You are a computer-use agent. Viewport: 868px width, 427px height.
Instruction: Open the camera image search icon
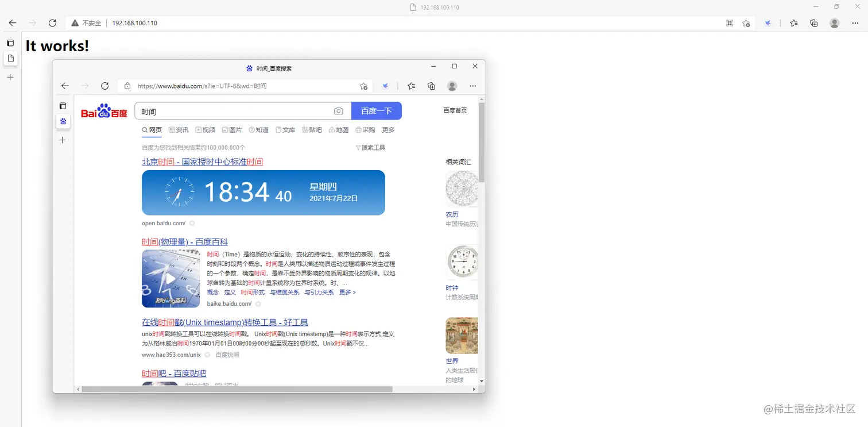pos(339,111)
